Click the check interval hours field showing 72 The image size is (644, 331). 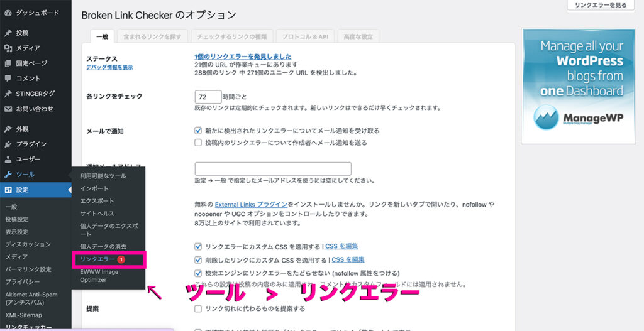click(x=208, y=97)
